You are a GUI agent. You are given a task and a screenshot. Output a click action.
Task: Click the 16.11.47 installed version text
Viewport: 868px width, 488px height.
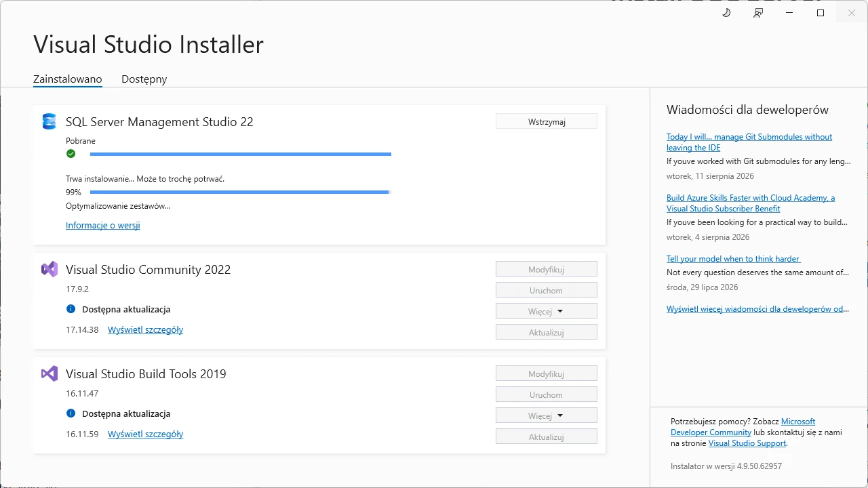coord(82,393)
